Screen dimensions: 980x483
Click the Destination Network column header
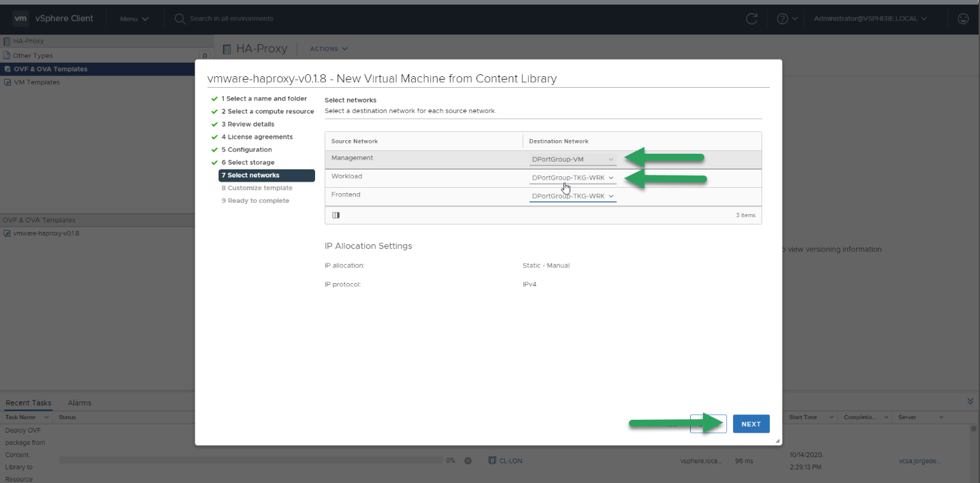[x=559, y=141]
